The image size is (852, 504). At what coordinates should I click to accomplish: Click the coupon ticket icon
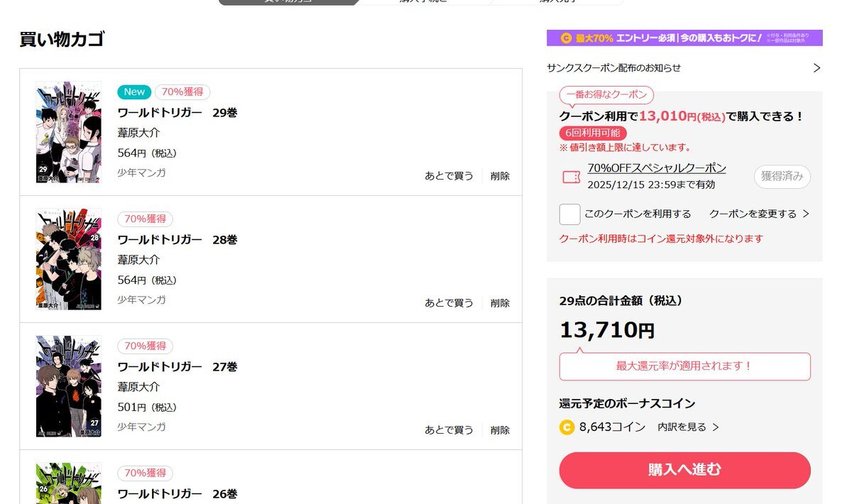coord(571,177)
